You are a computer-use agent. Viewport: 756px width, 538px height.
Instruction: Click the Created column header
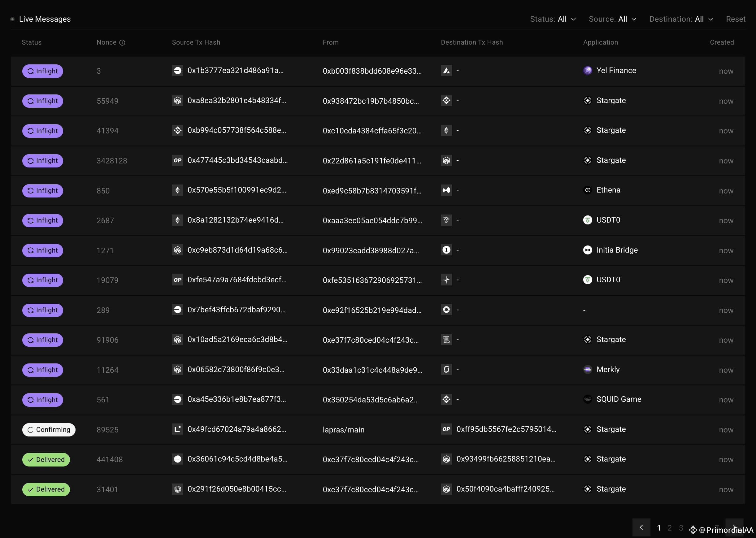point(722,42)
